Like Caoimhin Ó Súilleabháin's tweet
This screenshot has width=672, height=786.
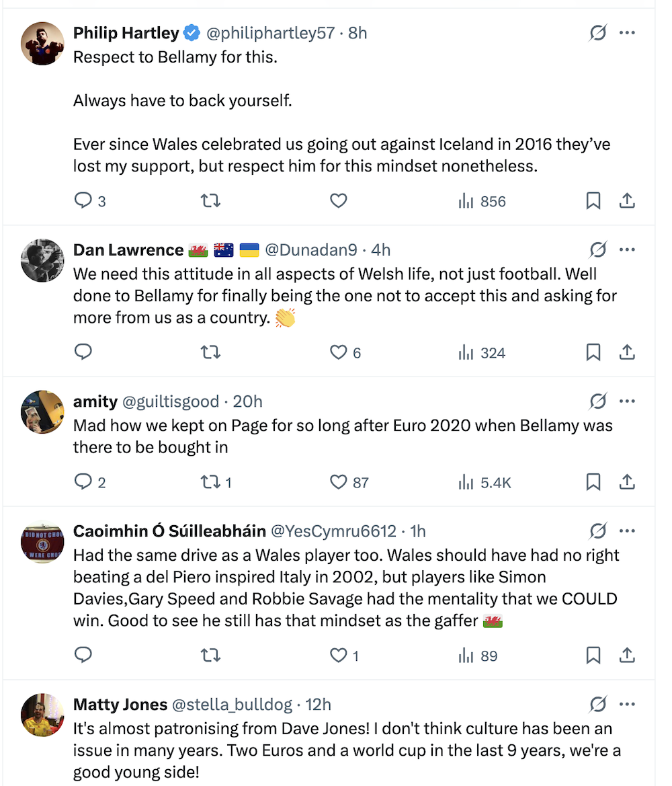[x=339, y=656]
